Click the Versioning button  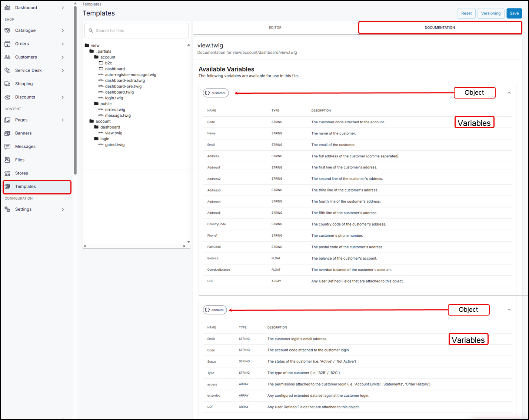click(x=490, y=13)
